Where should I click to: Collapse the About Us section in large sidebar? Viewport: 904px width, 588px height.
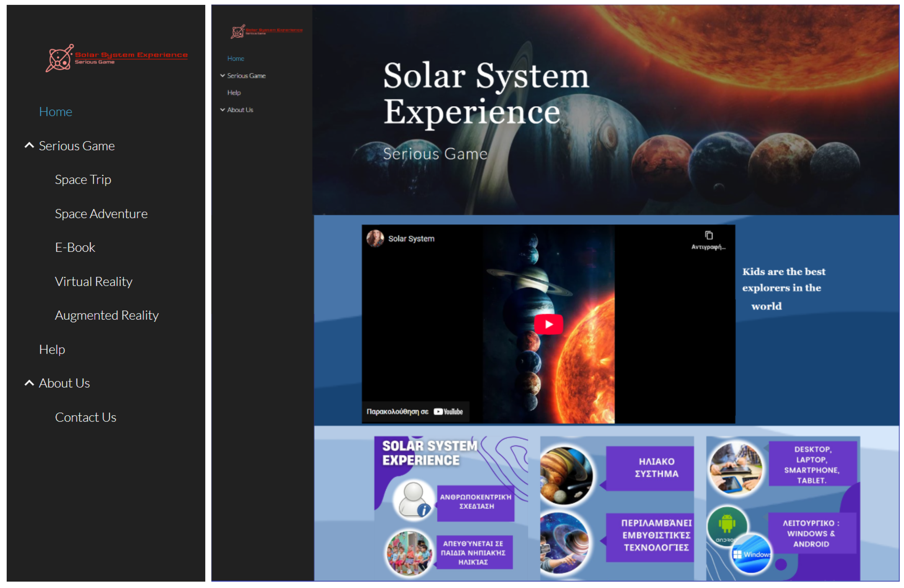click(x=29, y=383)
